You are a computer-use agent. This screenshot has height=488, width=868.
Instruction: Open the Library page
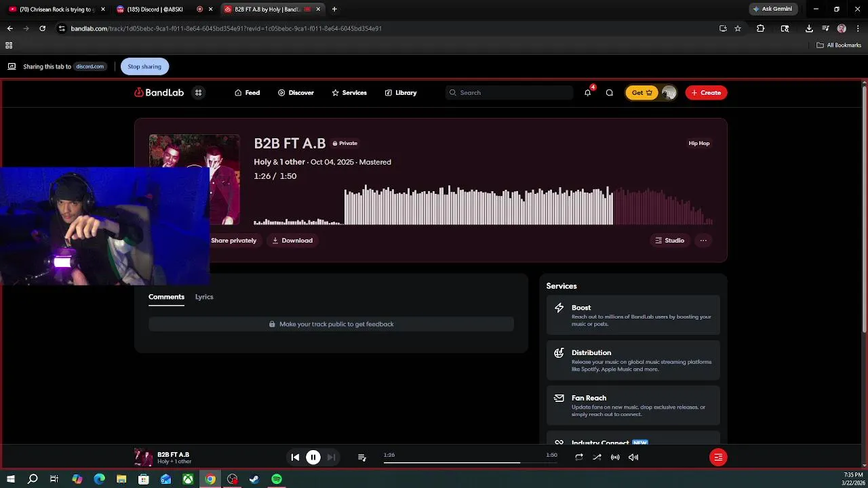coord(401,93)
